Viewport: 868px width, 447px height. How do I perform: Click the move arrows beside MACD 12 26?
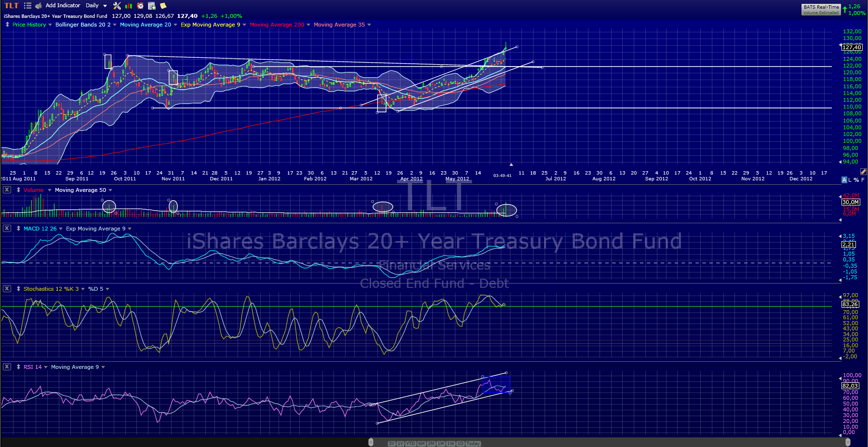(18, 229)
